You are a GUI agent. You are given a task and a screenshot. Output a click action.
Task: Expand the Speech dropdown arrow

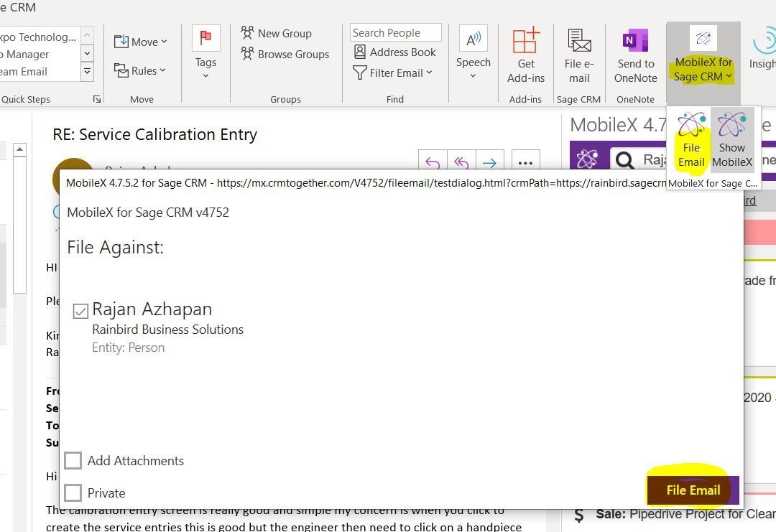473,75
